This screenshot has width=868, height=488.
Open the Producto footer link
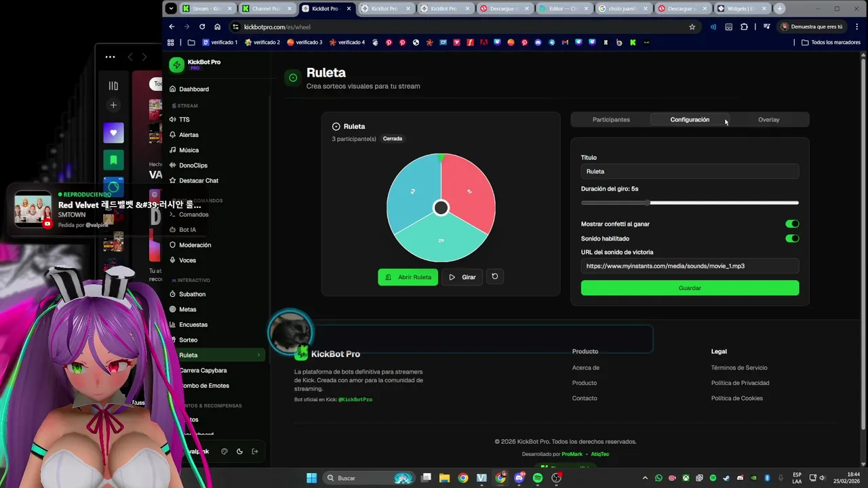(x=585, y=383)
